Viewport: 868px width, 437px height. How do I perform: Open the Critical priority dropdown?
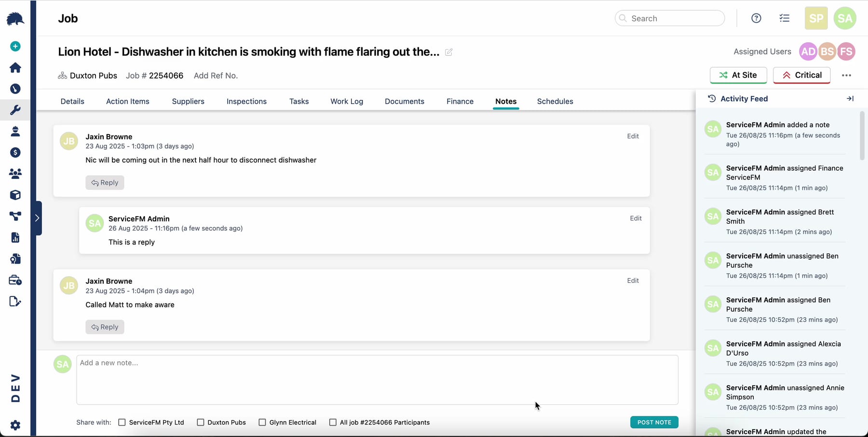801,75
